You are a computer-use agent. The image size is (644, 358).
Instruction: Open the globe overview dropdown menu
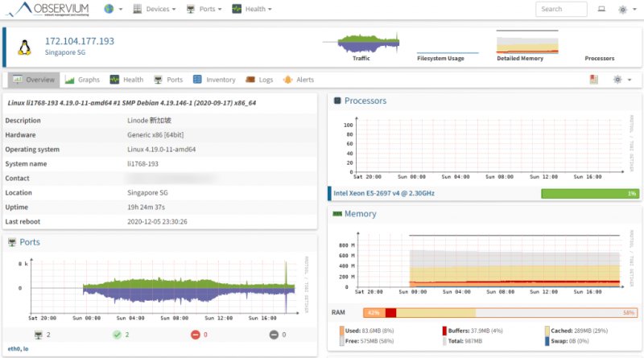point(114,9)
